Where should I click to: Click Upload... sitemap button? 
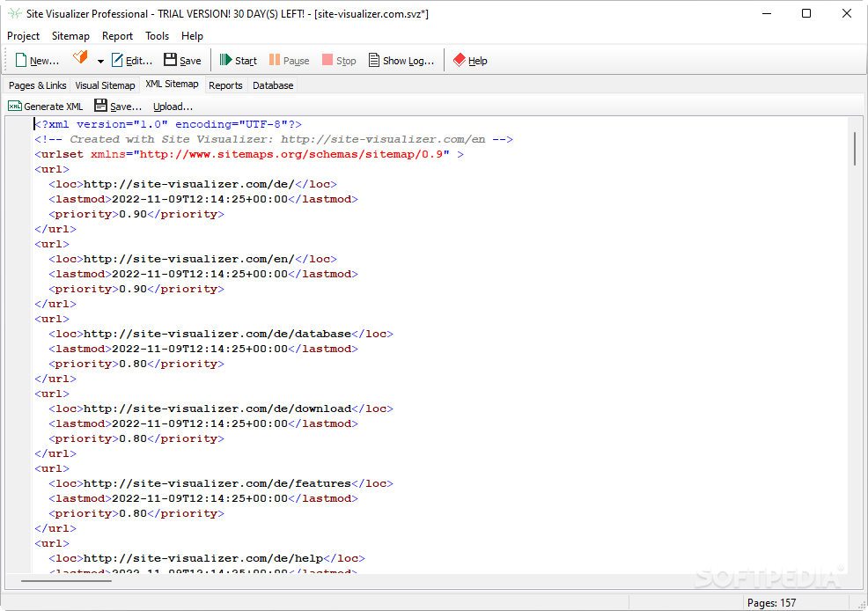click(173, 107)
